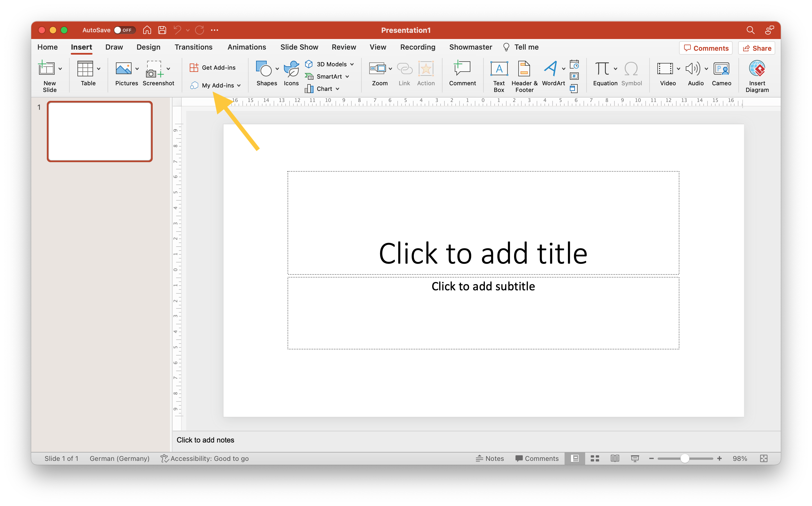Expand the My Add-ins dropdown
Screen dimensions: 812x506
click(239, 86)
